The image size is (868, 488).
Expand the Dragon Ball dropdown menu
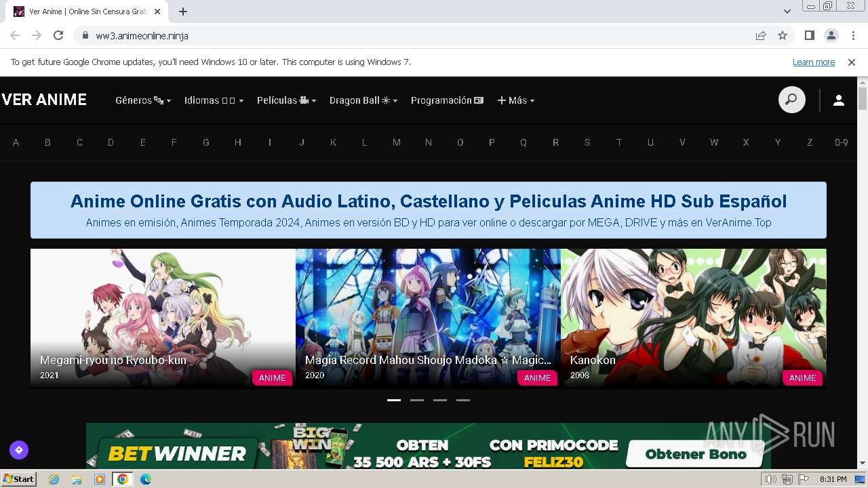[363, 100]
